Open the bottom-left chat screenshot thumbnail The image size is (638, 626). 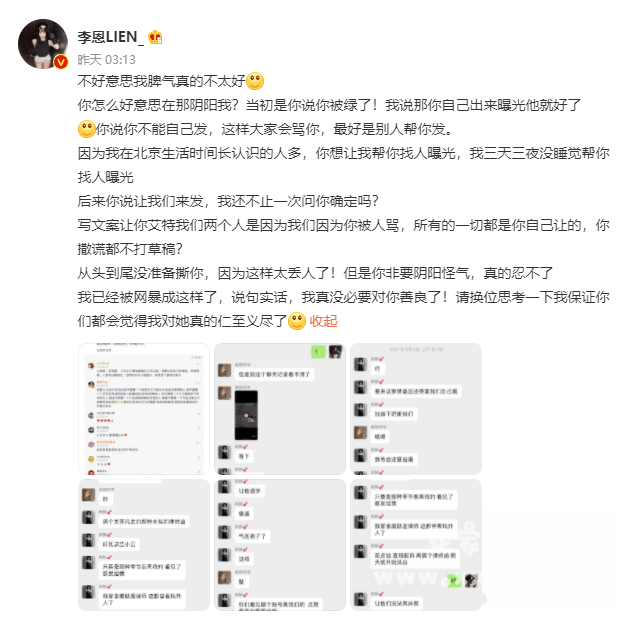(x=144, y=545)
